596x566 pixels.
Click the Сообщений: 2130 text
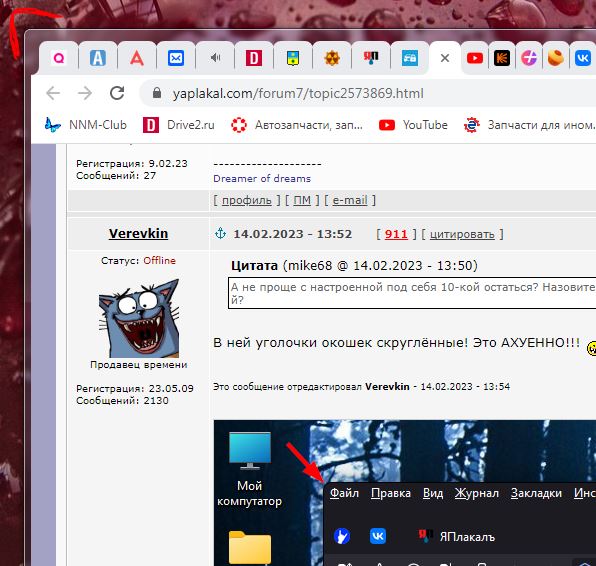tap(122, 401)
